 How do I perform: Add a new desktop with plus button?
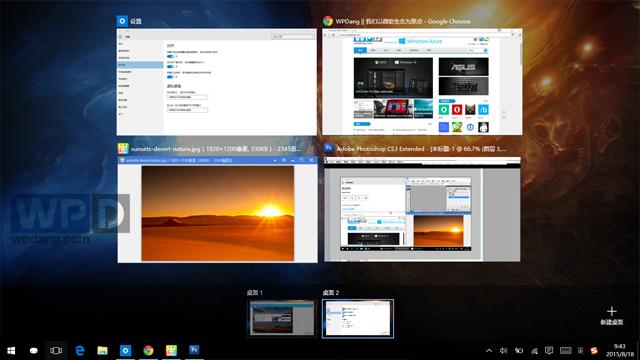coord(611,315)
